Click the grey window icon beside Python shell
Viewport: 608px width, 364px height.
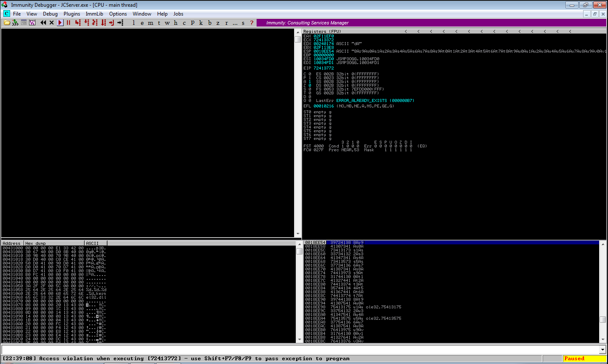(x=24, y=23)
